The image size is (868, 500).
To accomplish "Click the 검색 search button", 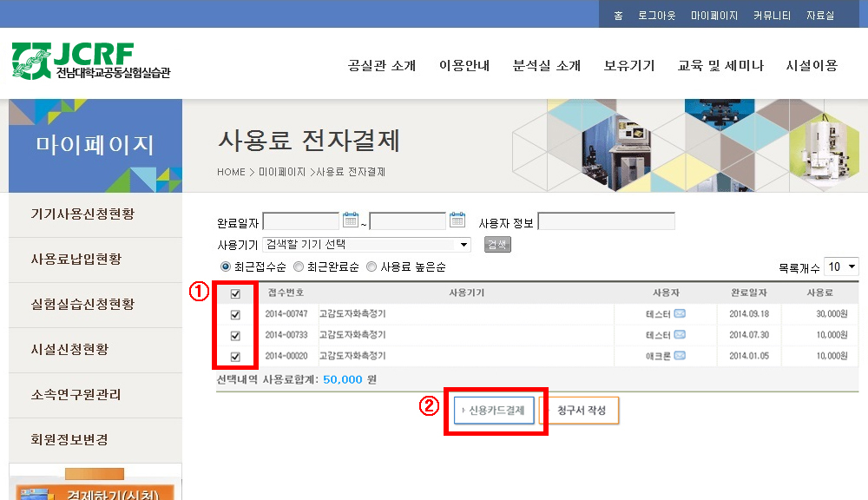I will [x=497, y=245].
